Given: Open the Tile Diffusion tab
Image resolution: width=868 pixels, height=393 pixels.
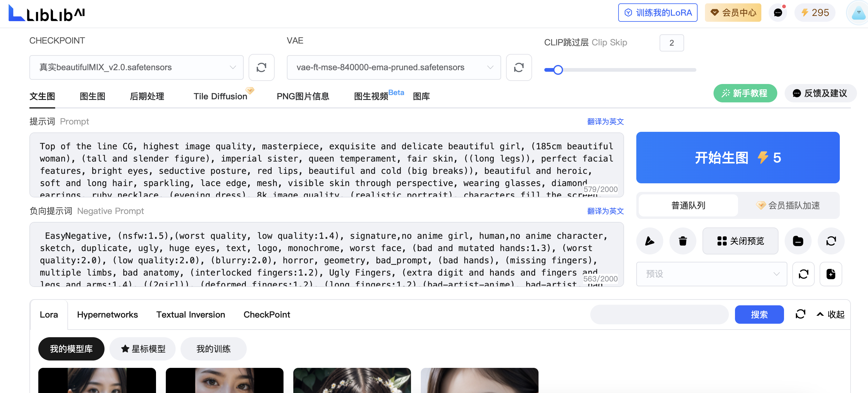Looking at the screenshot, I should coord(220,96).
